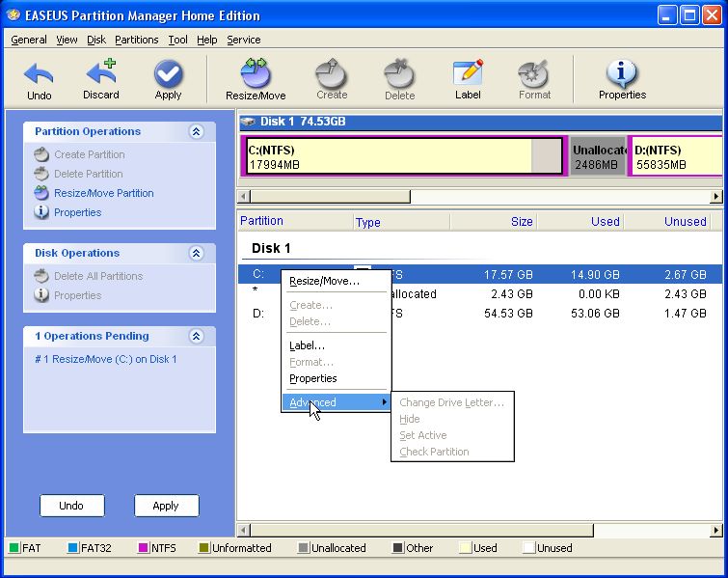Click the Partition Operations Properties info icon
Viewport: 728px width, 578px height.
click(x=41, y=212)
